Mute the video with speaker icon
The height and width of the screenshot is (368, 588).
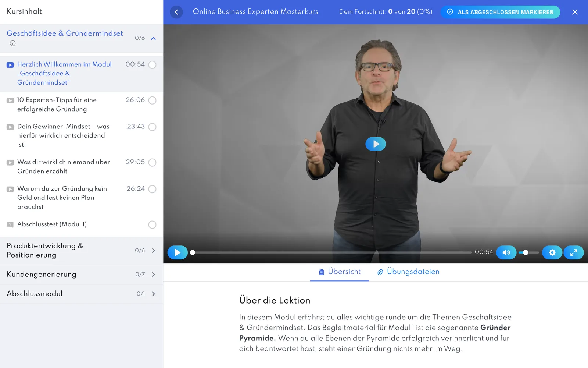(x=506, y=252)
